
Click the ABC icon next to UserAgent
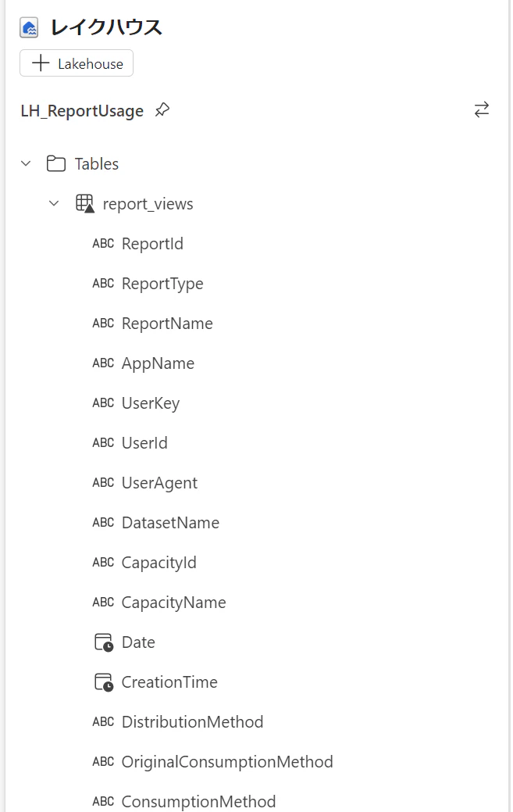[103, 483]
